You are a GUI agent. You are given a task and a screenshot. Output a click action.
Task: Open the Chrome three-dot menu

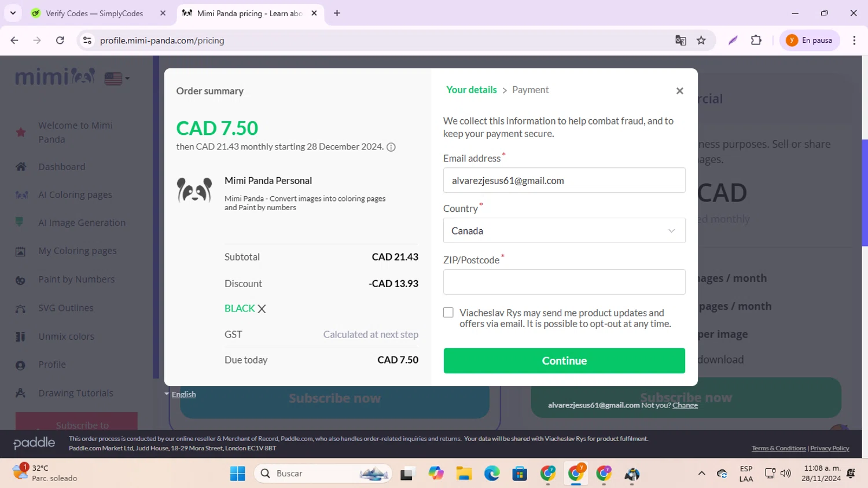(x=854, y=41)
